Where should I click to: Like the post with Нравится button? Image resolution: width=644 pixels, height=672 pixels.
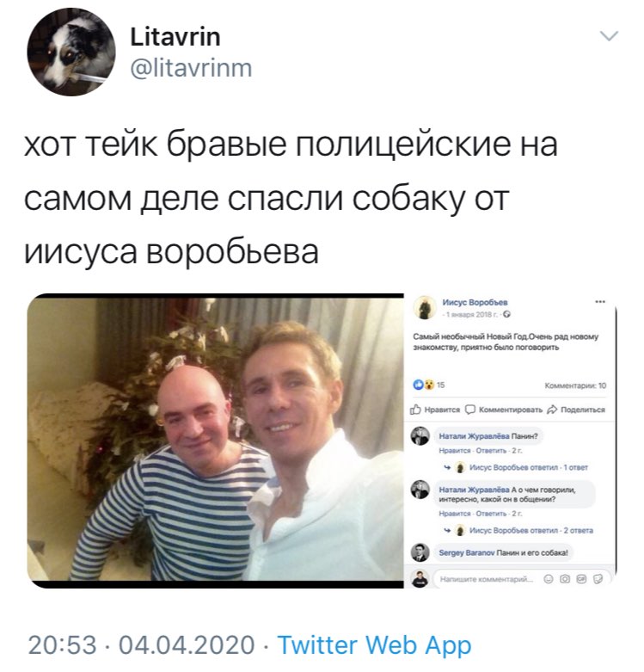[x=435, y=410]
